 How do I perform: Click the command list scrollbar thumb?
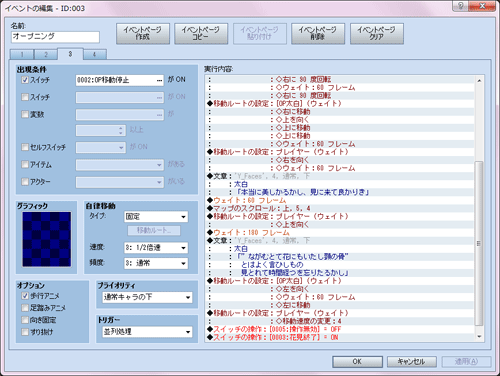point(479,243)
